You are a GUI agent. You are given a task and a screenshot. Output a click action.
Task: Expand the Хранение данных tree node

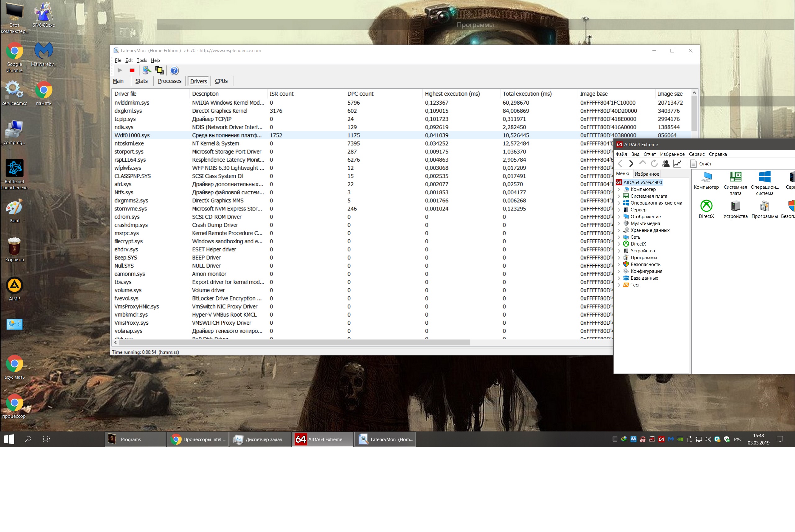click(619, 230)
